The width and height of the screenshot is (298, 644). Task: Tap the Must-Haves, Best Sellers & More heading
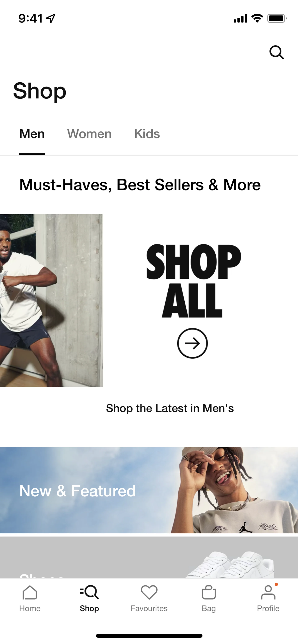click(x=140, y=185)
